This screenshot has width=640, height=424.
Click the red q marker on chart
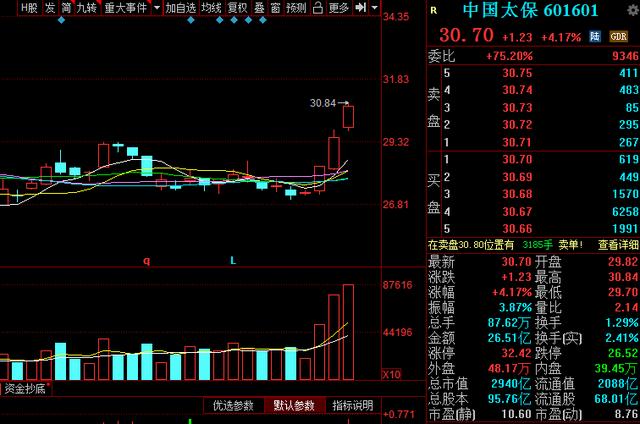click(x=147, y=261)
